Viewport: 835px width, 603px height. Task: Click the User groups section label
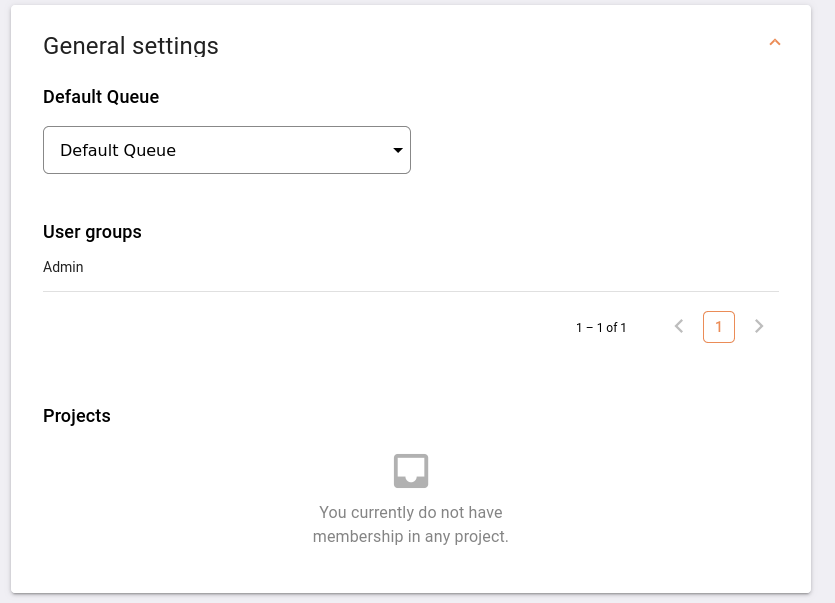point(92,232)
